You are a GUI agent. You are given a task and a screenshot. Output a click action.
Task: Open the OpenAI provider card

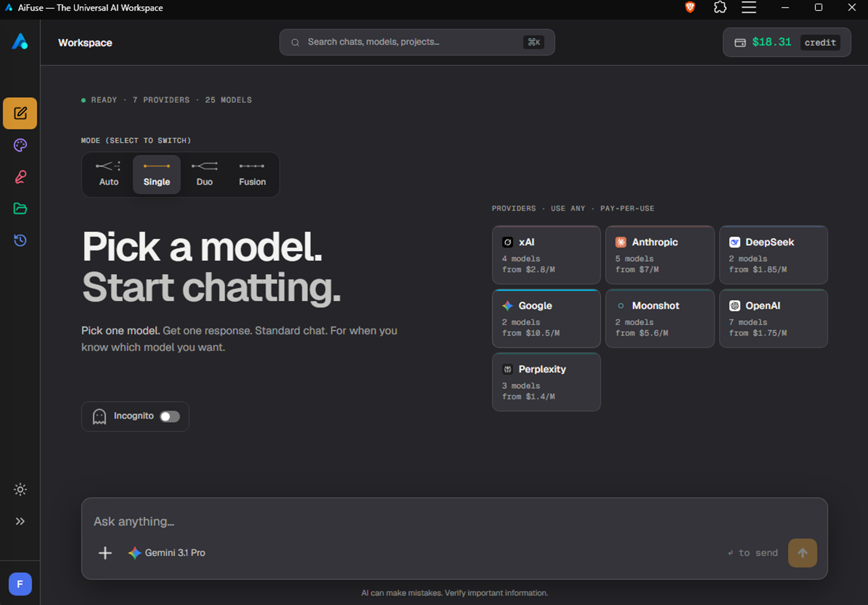[x=774, y=318]
